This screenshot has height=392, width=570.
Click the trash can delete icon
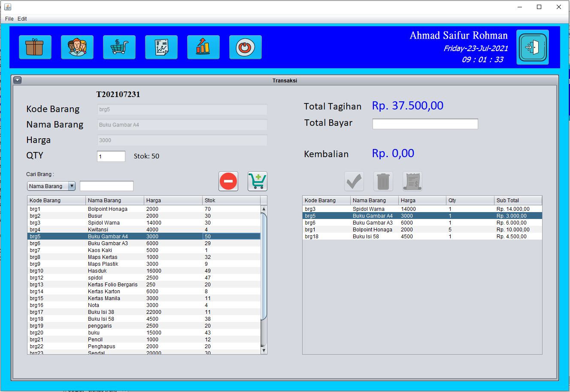[383, 181]
